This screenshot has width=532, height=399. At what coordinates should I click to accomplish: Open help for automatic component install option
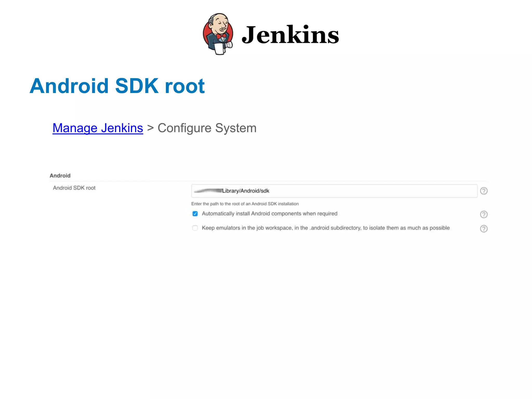[x=484, y=214]
